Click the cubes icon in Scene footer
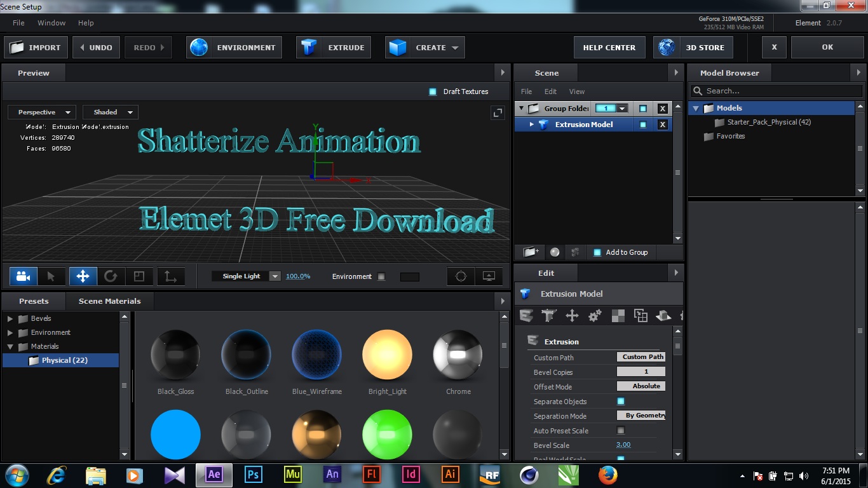This screenshot has width=868, height=488. [x=575, y=252]
